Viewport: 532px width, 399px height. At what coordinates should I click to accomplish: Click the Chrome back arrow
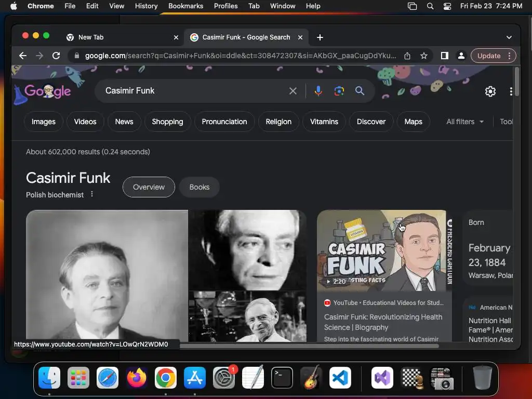(x=23, y=56)
